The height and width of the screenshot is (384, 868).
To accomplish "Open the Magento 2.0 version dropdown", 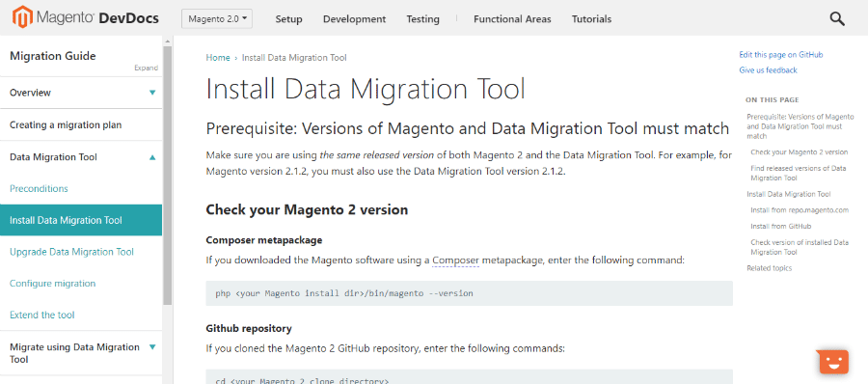I will pyautogui.click(x=217, y=18).
